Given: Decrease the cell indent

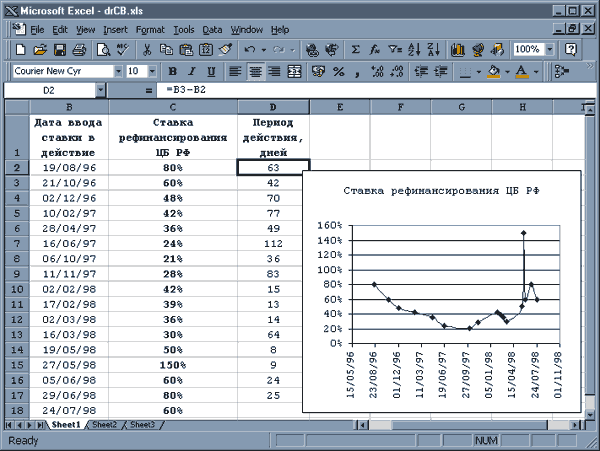Looking at the screenshot, I should (421, 71).
